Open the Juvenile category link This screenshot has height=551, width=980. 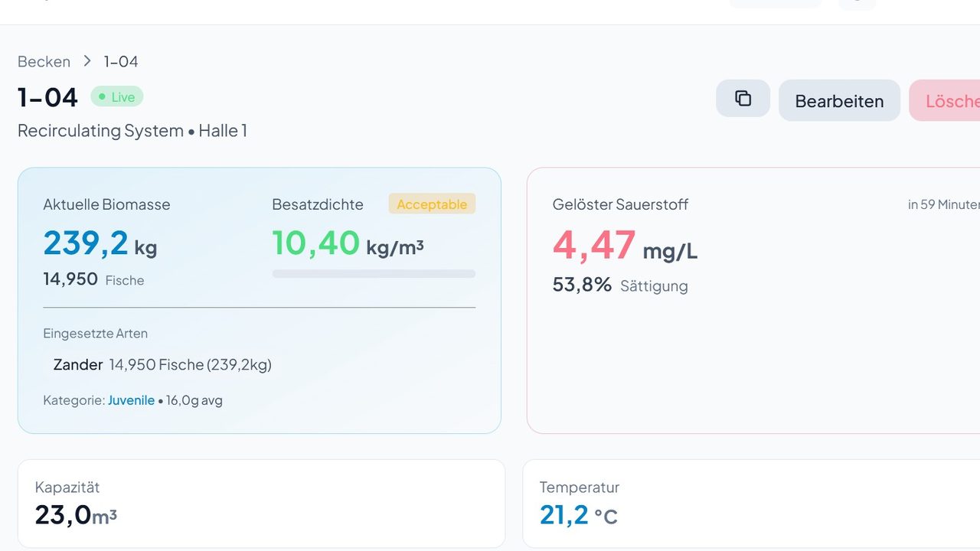131,400
